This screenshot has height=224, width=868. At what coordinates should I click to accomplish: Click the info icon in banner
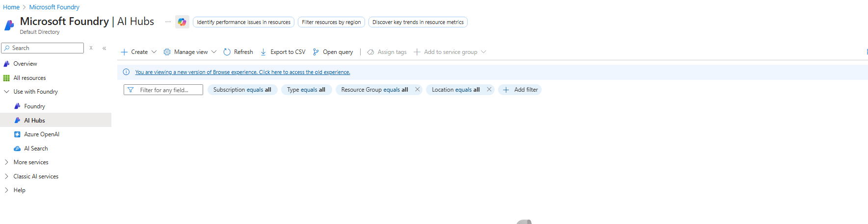coord(126,72)
